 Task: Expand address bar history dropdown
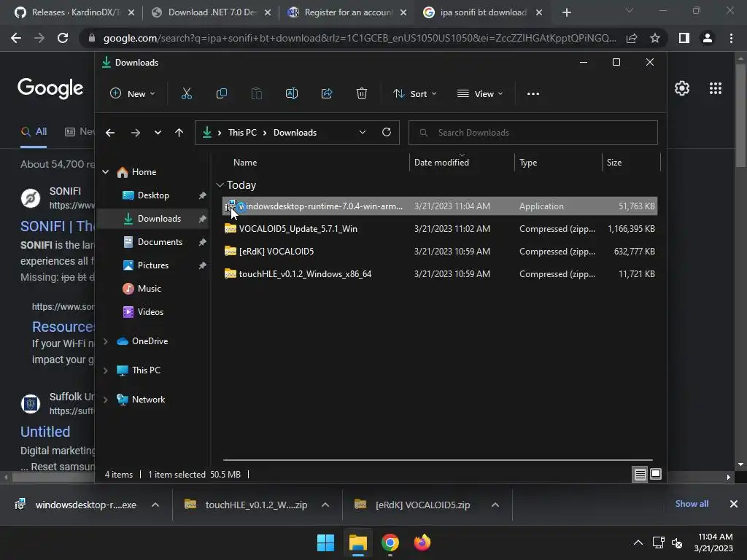pos(363,133)
